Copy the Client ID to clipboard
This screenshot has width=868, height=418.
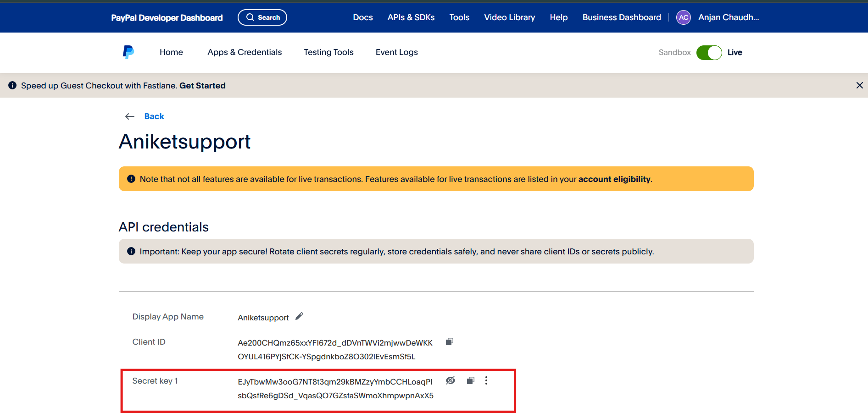tap(450, 341)
